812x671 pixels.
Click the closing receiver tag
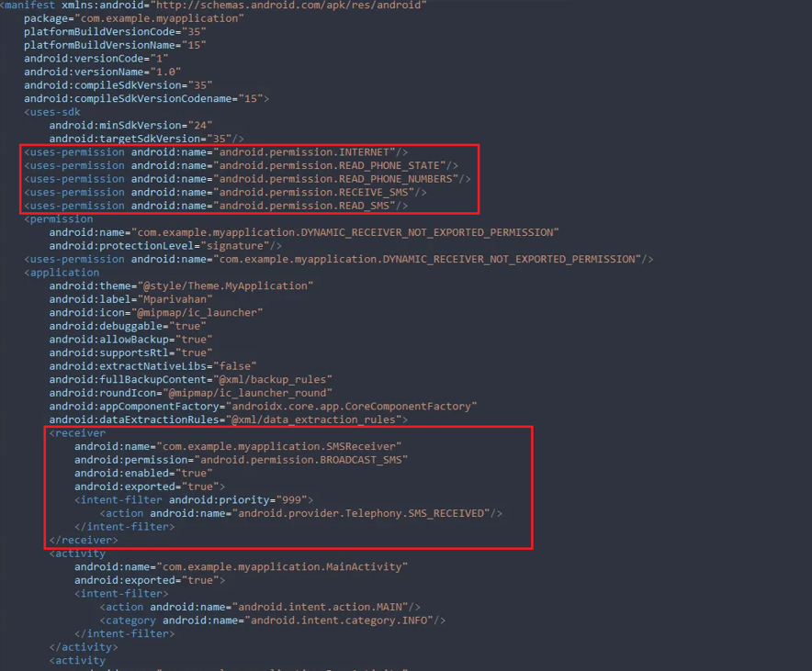(81, 540)
